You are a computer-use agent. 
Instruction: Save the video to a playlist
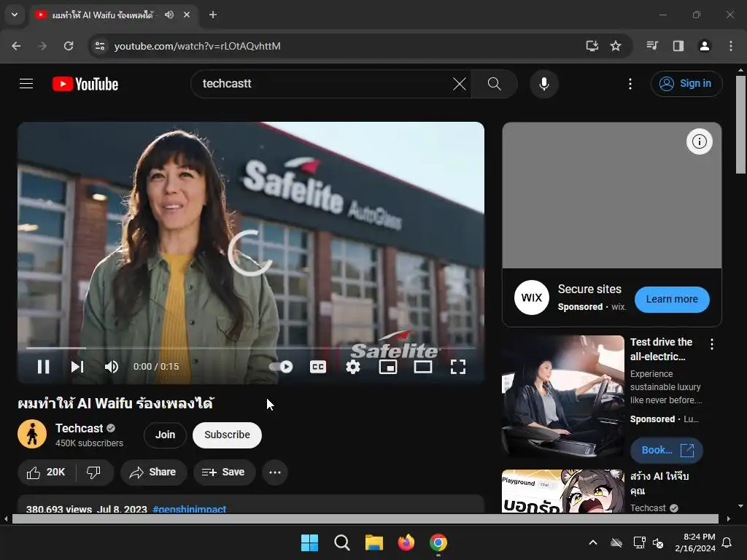pos(223,472)
